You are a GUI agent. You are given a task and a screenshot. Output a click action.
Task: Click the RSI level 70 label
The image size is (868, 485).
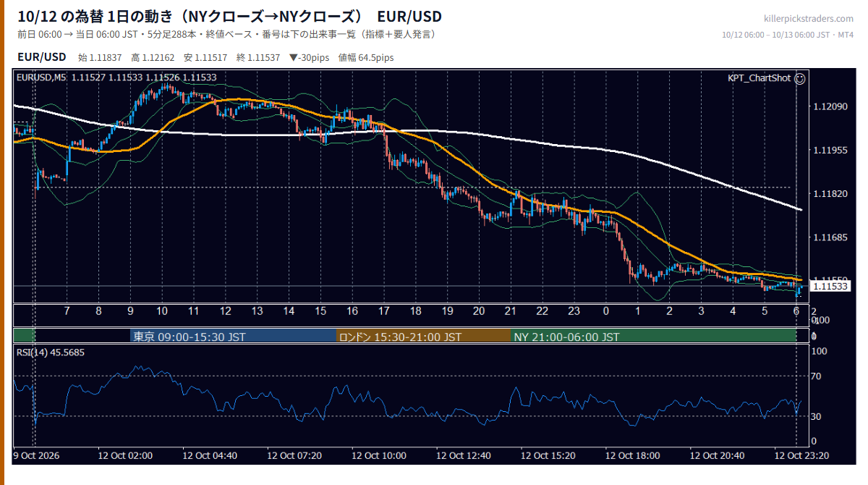coord(816,376)
